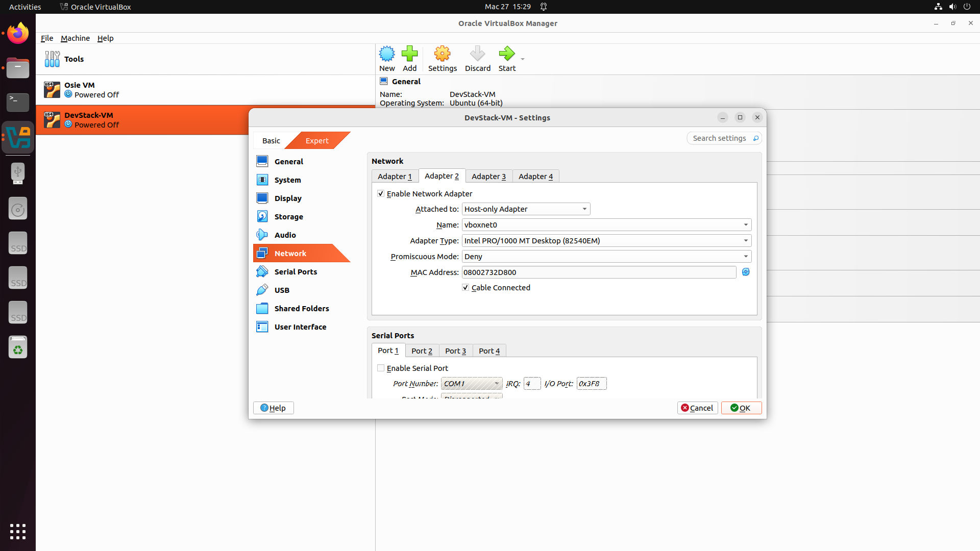This screenshot has width=980, height=551.
Task: Select the Tools item in the machine list
Action: pyautogui.click(x=205, y=59)
